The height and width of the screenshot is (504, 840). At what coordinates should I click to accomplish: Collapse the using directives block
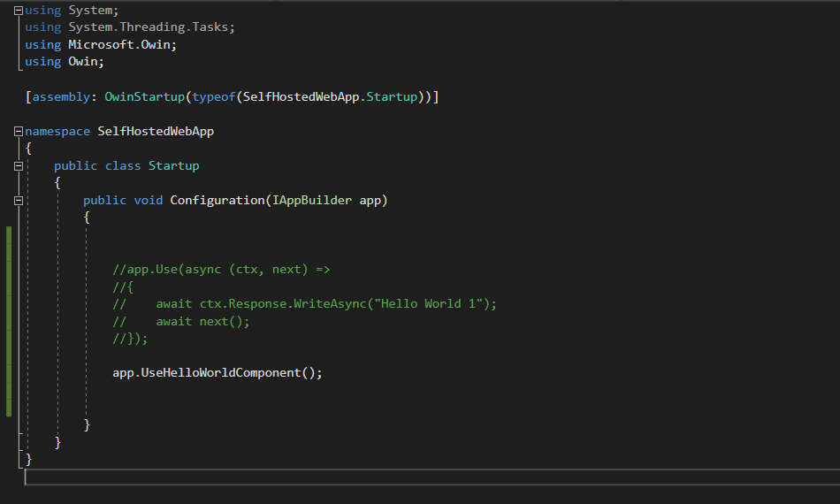point(19,11)
